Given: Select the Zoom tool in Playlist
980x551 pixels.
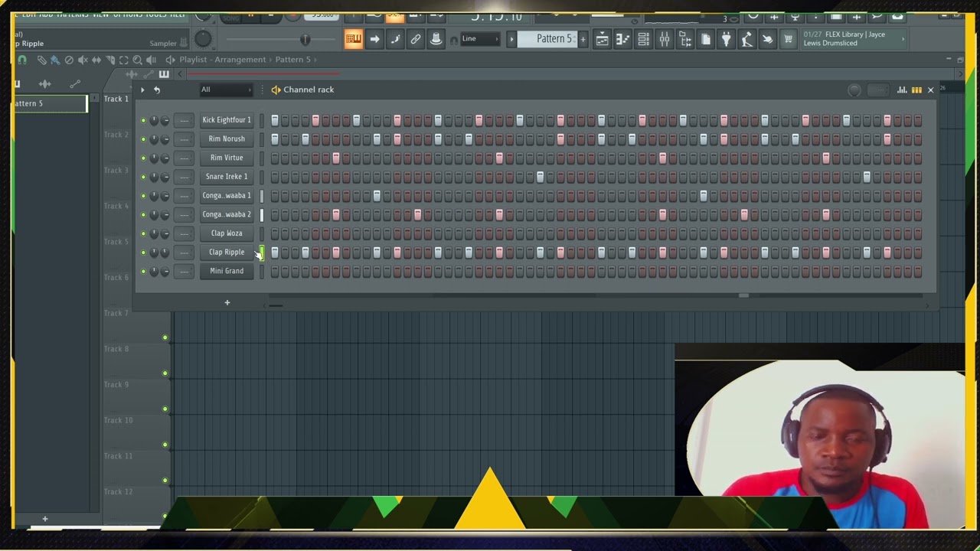Looking at the screenshot, I should (x=138, y=60).
